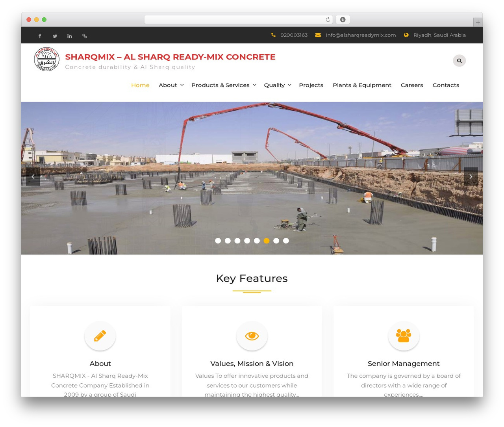Image resolution: width=504 pixels, height=427 pixels.
Task: Select the fifth slider dot
Action: (257, 241)
